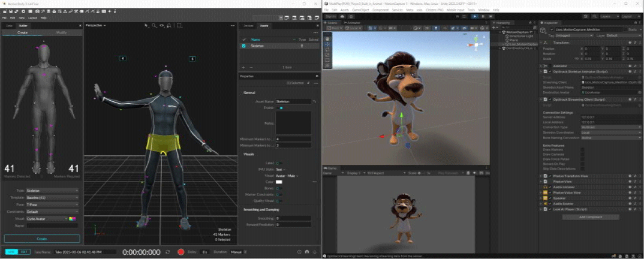The width and height of the screenshot is (644, 259).
Task: Click Motive circular record-settings toolbar icon
Action: [x=24, y=11]
